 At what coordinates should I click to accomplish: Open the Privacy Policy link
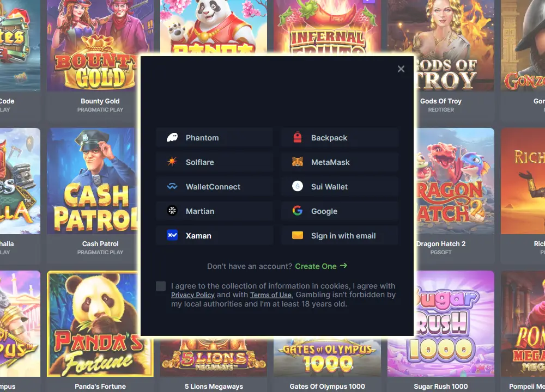192,295
